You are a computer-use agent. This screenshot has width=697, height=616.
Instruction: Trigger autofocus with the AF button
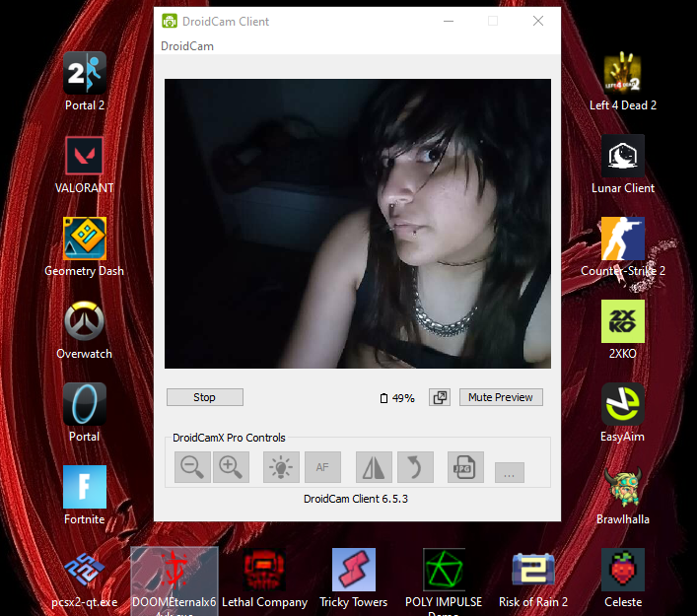[x=322, y=467]
